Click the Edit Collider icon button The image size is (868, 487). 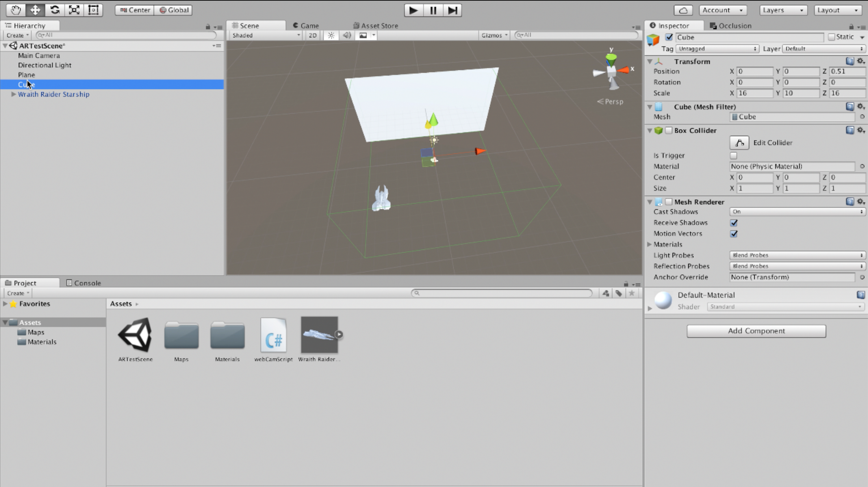coord(739,143)
